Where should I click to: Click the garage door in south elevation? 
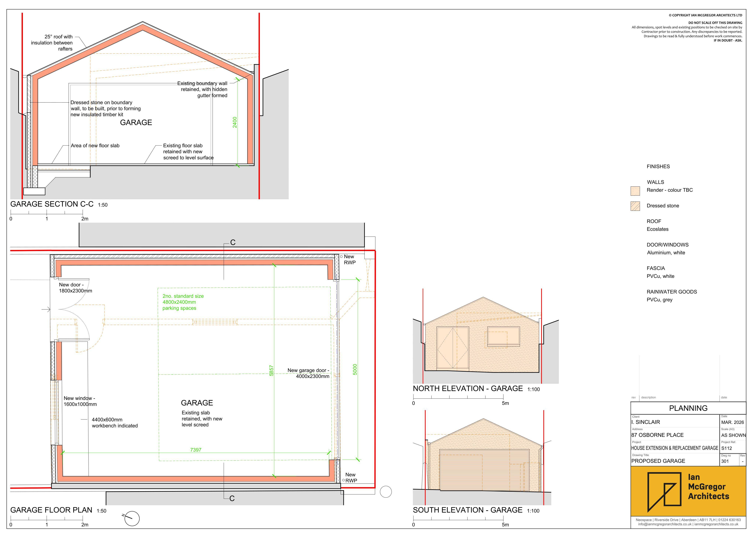click(484, 470)
